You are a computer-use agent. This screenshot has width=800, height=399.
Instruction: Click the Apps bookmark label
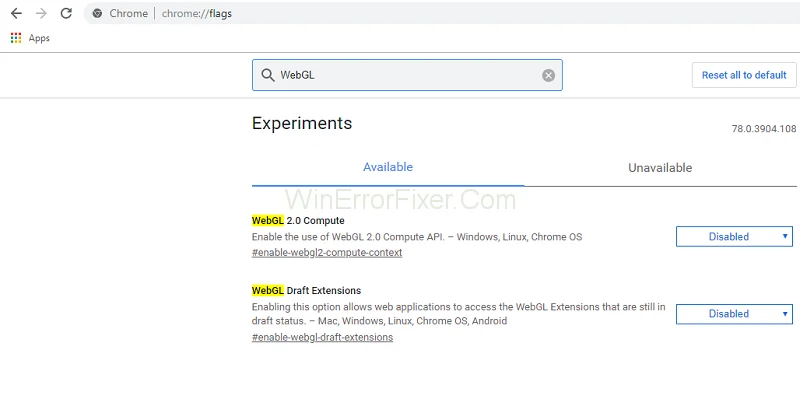pos(39,38)
